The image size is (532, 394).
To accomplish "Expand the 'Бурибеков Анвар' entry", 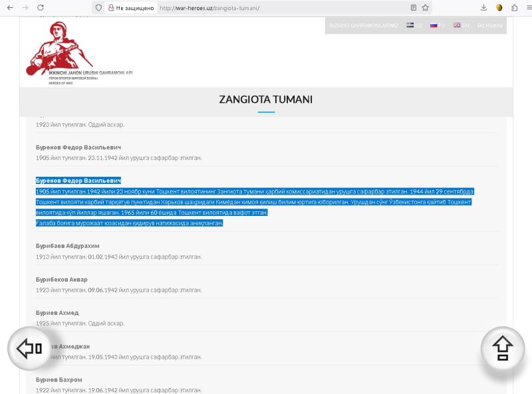I will point(62,280).
